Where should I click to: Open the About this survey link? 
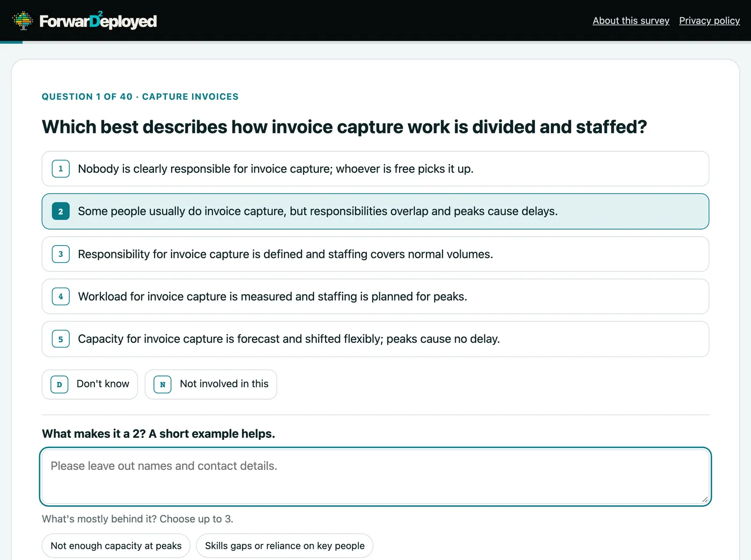click(631, 20)
